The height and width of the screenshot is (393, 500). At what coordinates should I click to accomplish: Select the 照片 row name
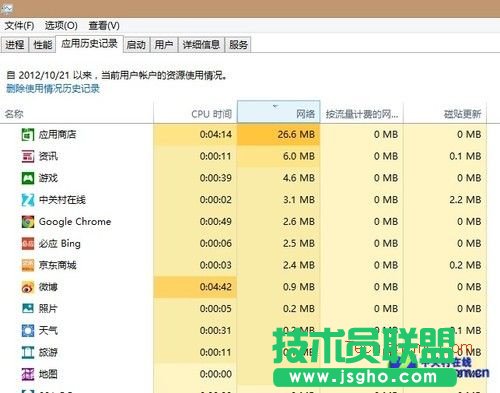point(48,309)
